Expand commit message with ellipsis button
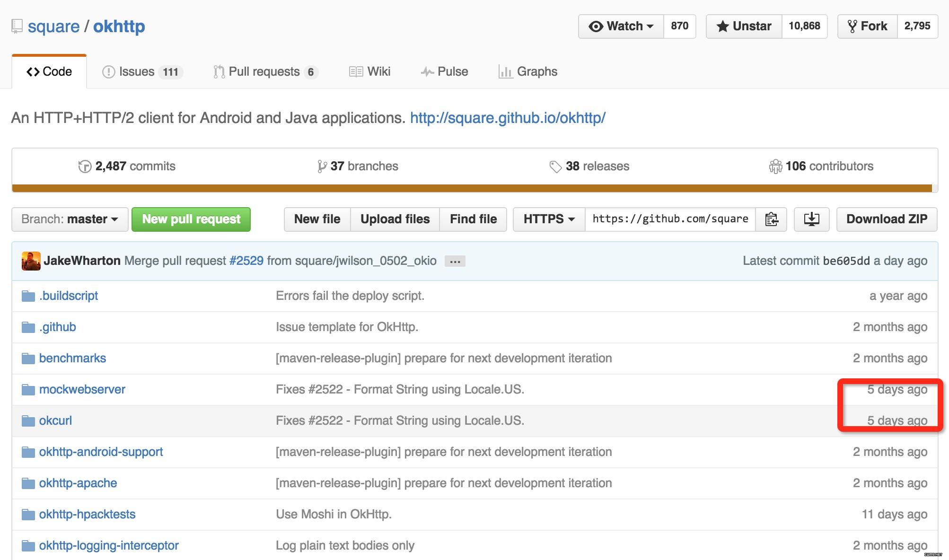 pyautogui.click(x=455, y=261)
